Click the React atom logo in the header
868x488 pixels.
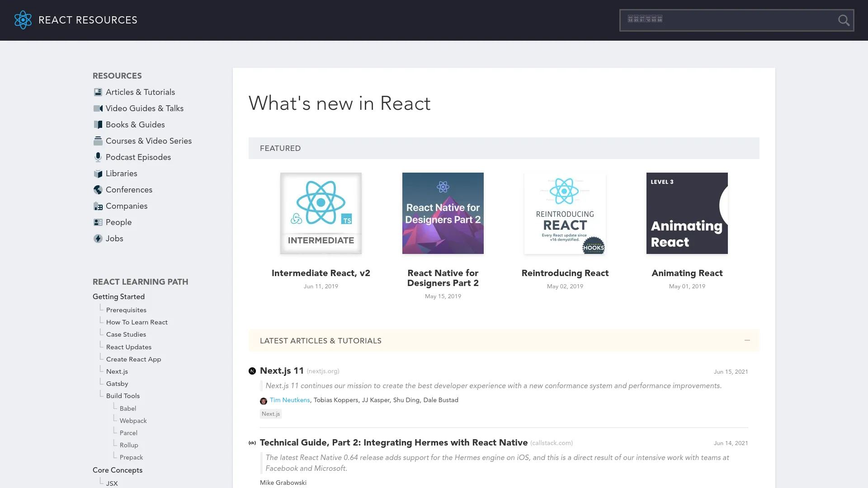pos(23,20)
